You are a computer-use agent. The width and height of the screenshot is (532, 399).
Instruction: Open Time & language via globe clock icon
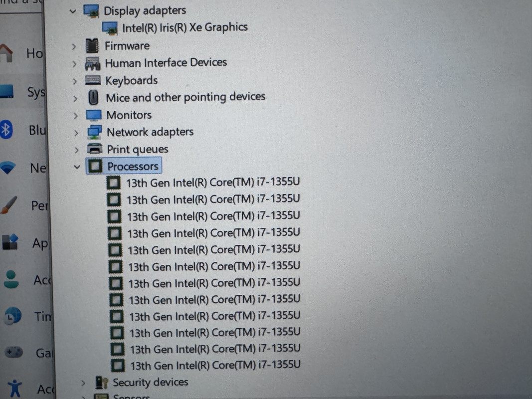point(12,316)
